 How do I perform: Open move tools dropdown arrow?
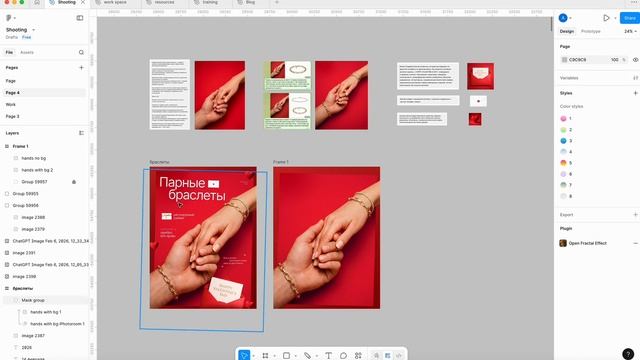tap(253, 356)
